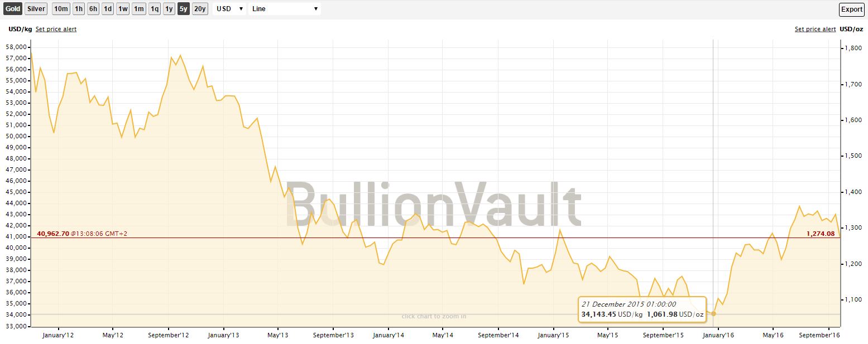This screenshot has width=868, height=344.
Task: Set timeframe to 1d
Action: [108, 9]
